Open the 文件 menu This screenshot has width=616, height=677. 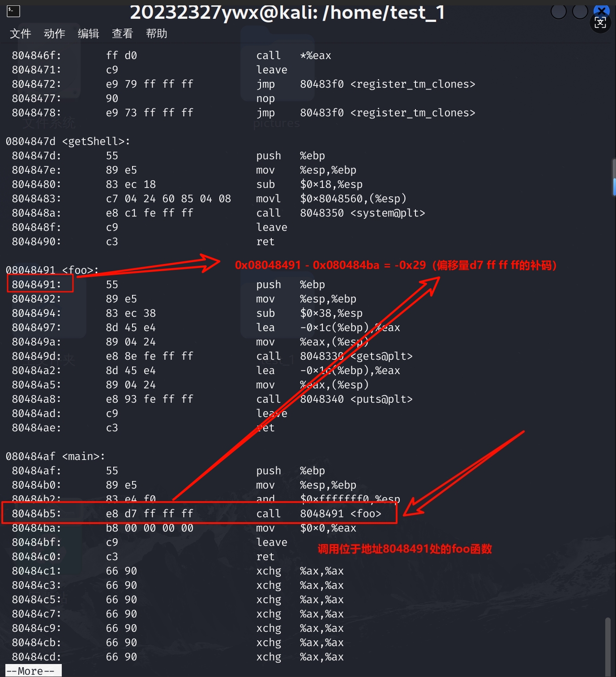point(21,34)
